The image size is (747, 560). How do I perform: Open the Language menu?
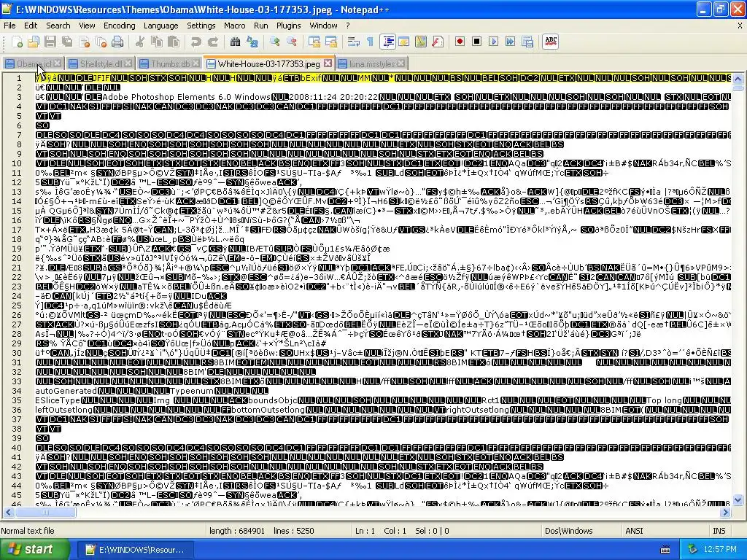click(161, 26)
